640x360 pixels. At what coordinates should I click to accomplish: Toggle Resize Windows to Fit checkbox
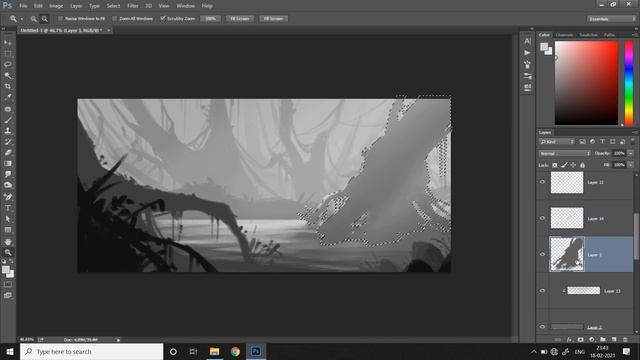tap(60, 19)
